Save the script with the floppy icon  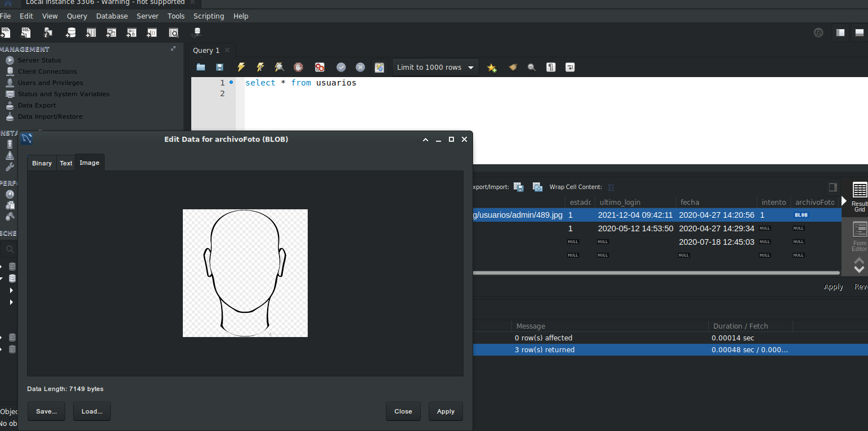pos(219,68)
